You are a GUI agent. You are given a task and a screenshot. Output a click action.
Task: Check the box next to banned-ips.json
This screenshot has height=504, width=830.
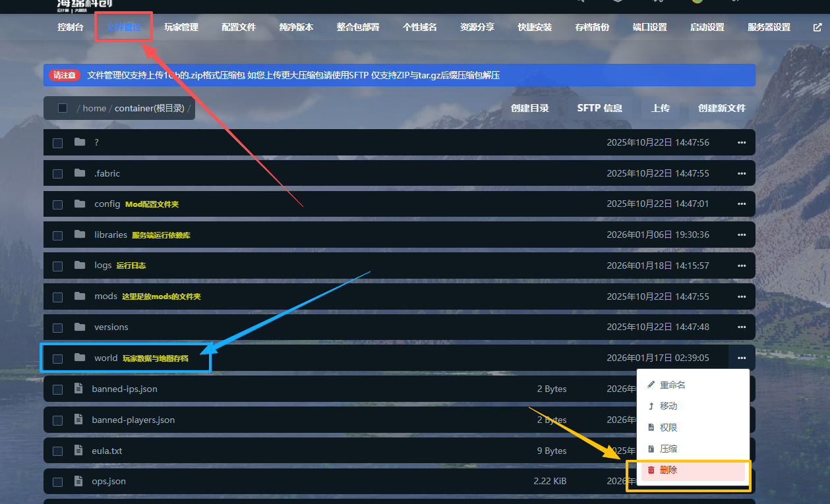point(58,389)
